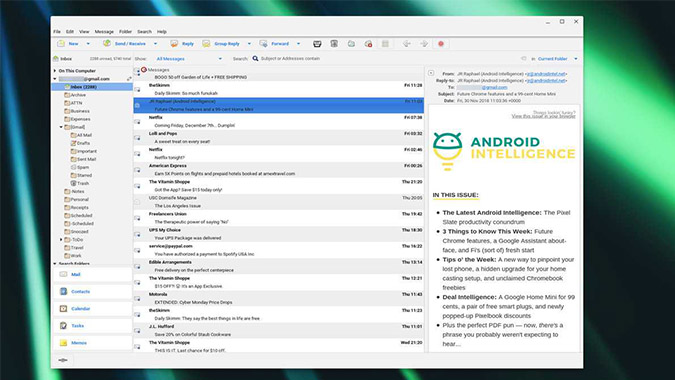The width and height of the screenshot is (675, 380).
Task: Open the Group Reply dropdown arrow
Action: 249,43
